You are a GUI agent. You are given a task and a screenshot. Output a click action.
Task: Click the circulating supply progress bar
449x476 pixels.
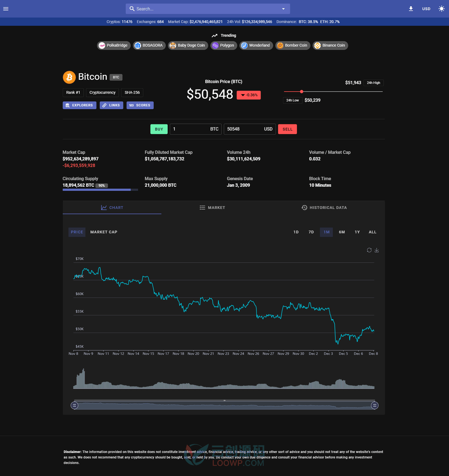coord(100,190)
